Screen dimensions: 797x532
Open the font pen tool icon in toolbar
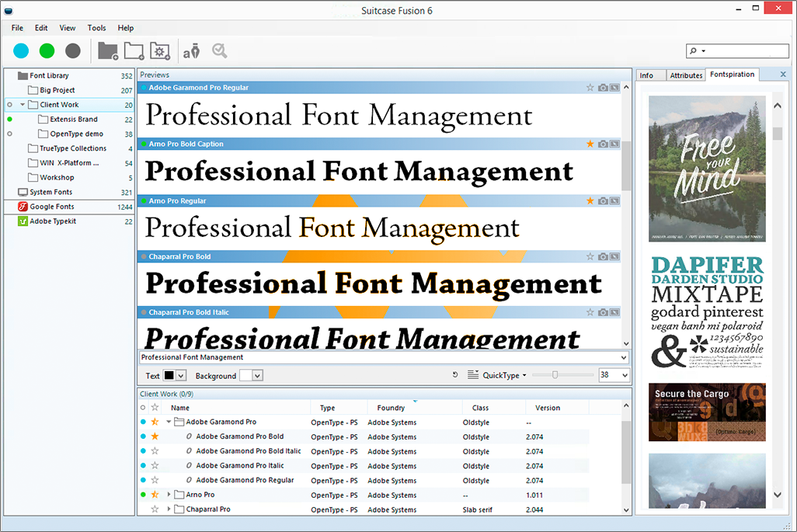[x=192, y=50]
